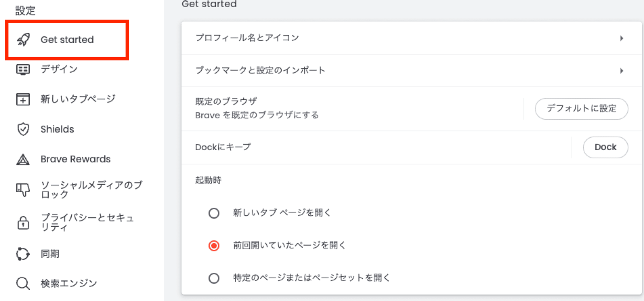Select 新しいタブ ページを開く radio button
The height and width of the screenshot is (301, 644).
point(214,213)
